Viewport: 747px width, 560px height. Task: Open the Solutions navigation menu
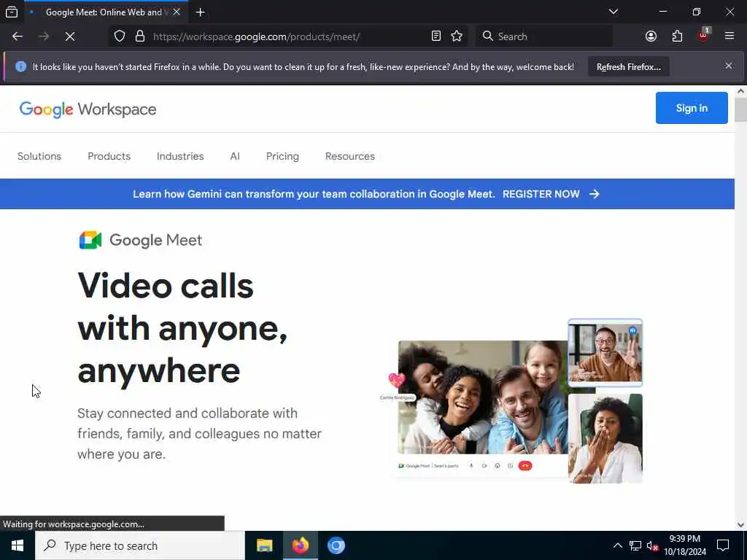[x=39, y=156]
